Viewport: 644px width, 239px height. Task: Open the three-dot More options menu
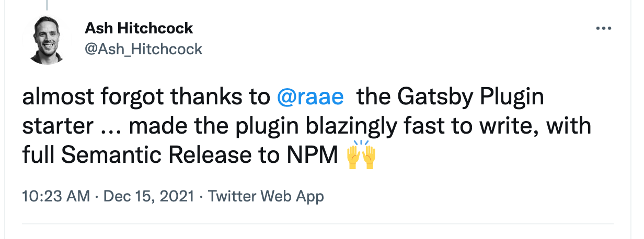tap(604, 28)
